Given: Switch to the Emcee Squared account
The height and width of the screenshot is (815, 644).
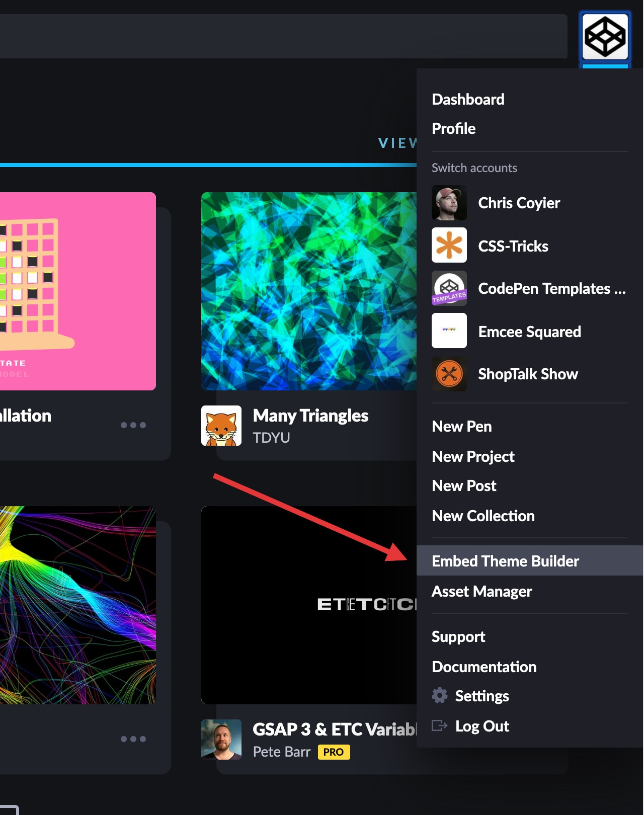Looking at the screenshot, I should point(530,331).
